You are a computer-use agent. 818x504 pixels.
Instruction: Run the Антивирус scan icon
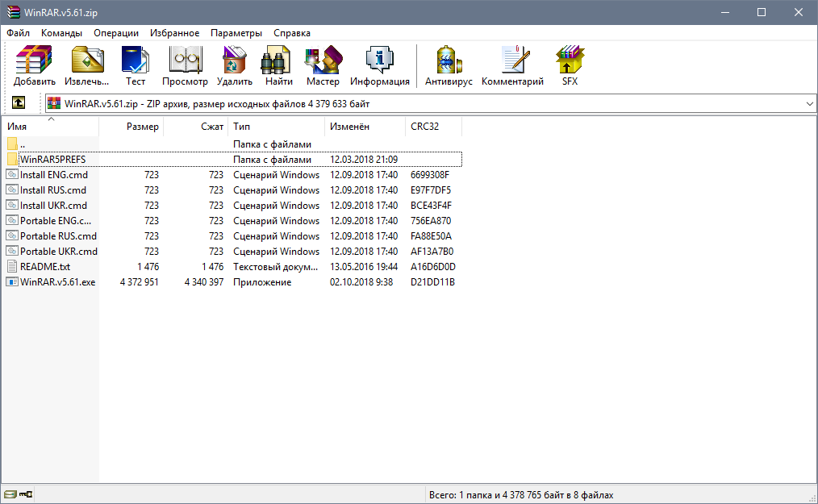[449, 66]
